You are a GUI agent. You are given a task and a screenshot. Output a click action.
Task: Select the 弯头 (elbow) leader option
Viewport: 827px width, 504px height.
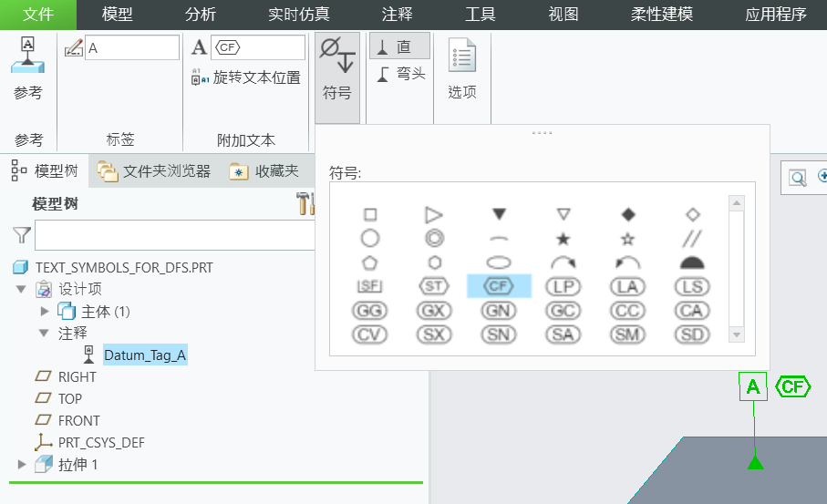pos(400,74)
